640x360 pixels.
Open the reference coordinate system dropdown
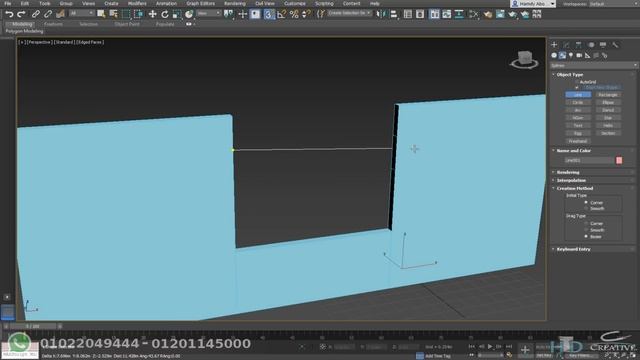tap(209, 13)
